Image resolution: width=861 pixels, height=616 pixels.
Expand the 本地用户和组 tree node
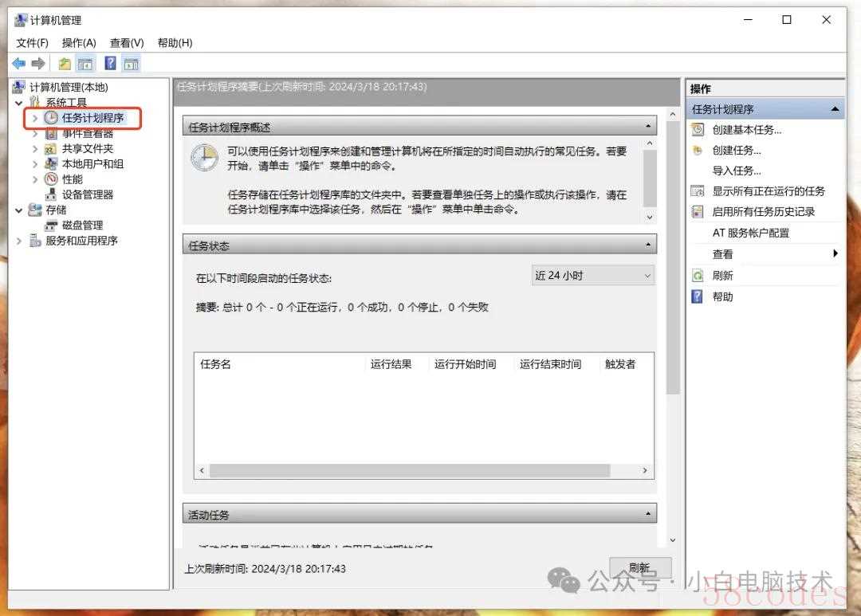pyautogui.click(x=35, y=164)
